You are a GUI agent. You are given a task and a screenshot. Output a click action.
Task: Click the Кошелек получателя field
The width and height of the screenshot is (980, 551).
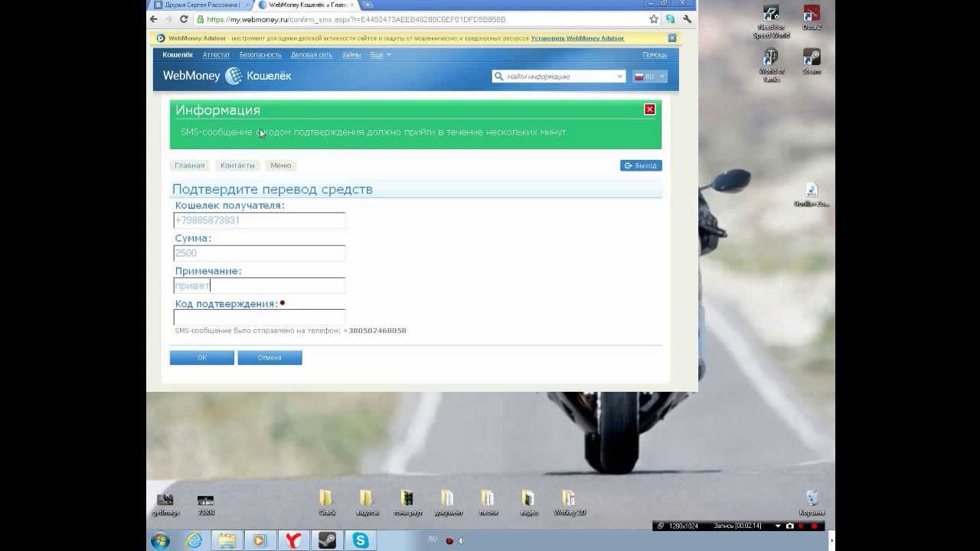point(260,220)
